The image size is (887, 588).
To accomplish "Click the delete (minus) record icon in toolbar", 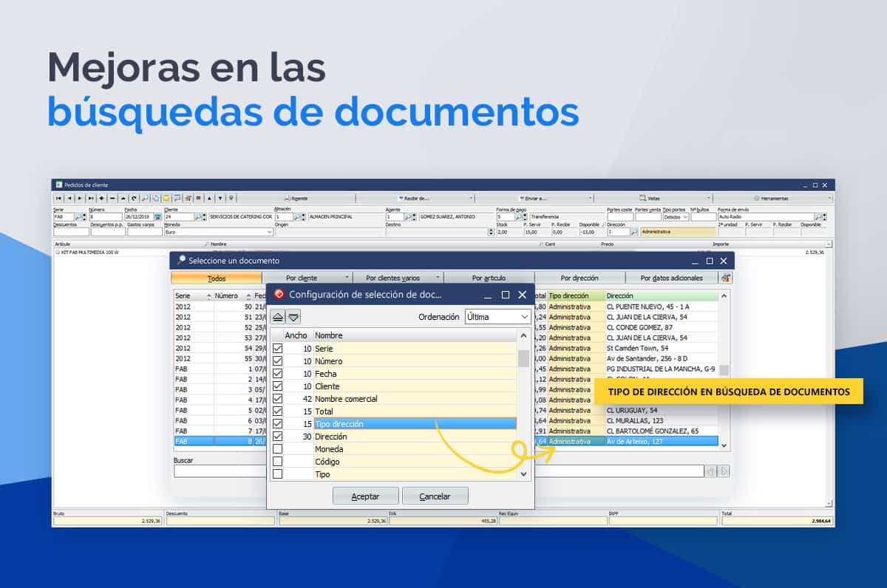I will [x=112, y=198].
